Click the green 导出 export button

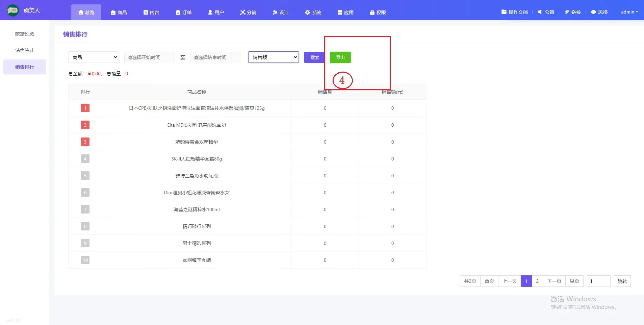340,57
